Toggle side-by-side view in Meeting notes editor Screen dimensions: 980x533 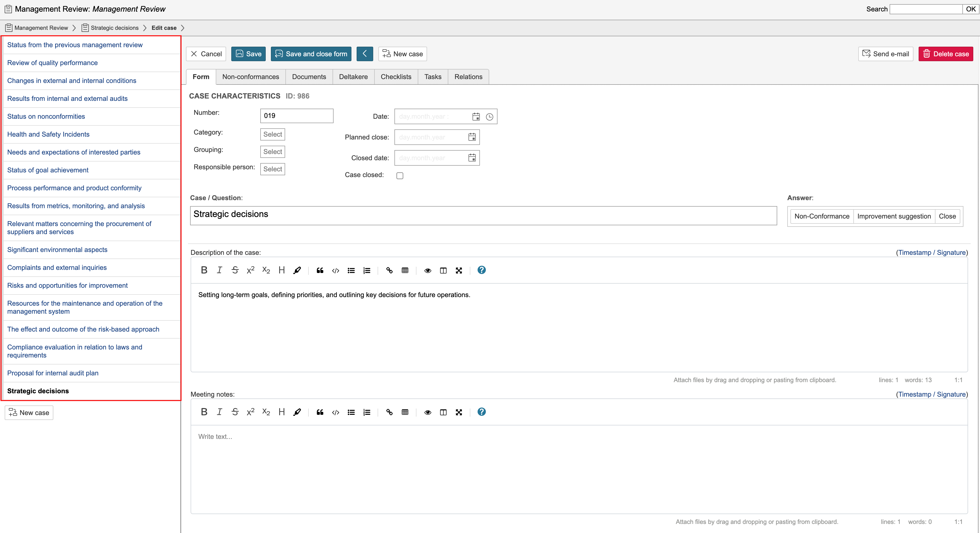coord(443,412)
